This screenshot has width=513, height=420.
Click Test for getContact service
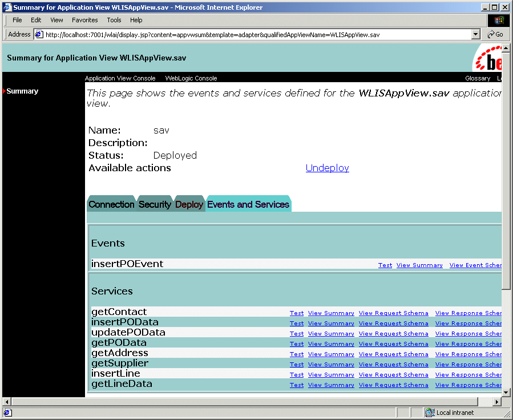click(x=297, y=313)
